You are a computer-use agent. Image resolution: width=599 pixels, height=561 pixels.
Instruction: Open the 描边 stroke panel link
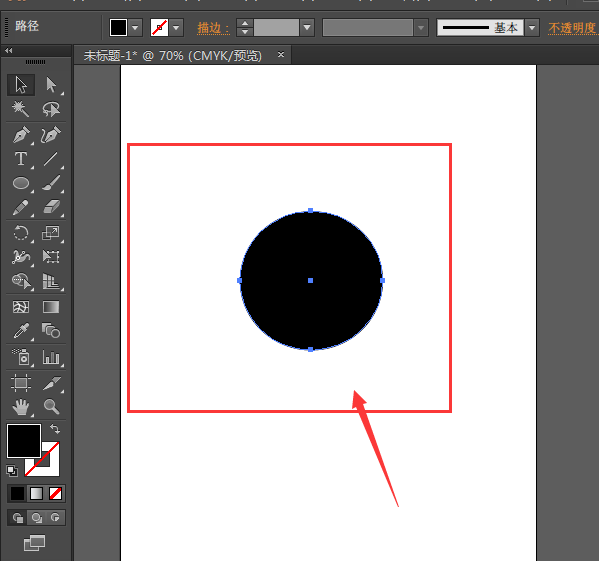pos(213,28)
